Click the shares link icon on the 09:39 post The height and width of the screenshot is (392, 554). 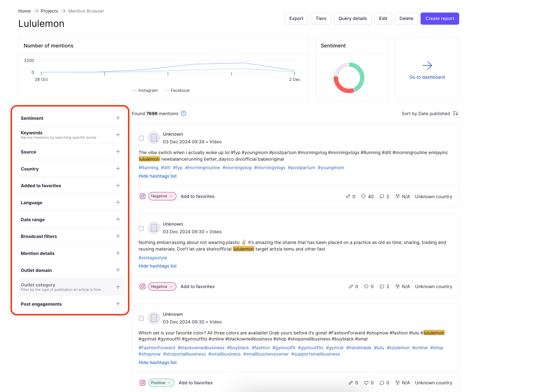(x=348, y=196)
